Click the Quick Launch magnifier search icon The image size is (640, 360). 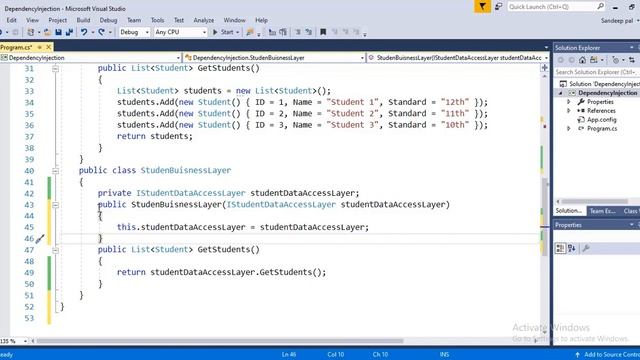600,7
